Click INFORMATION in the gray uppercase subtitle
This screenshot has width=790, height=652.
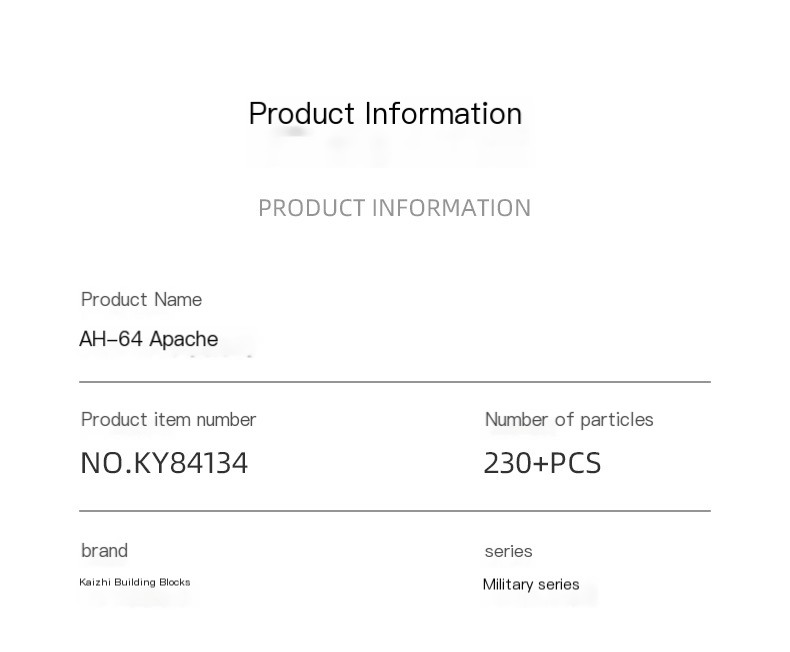(x=451, y=208)
